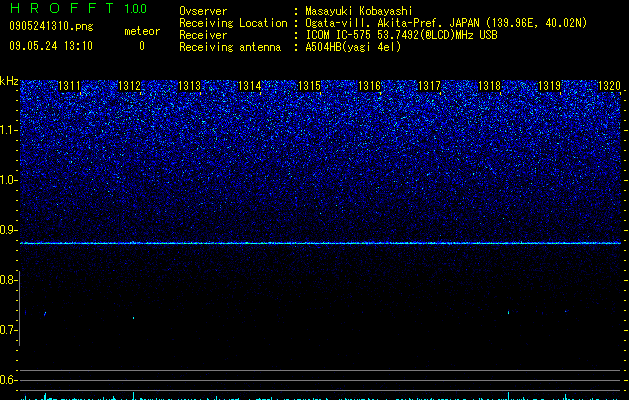Click the HROFFT title text
This screenshot has height=400, width=629.
62,8
